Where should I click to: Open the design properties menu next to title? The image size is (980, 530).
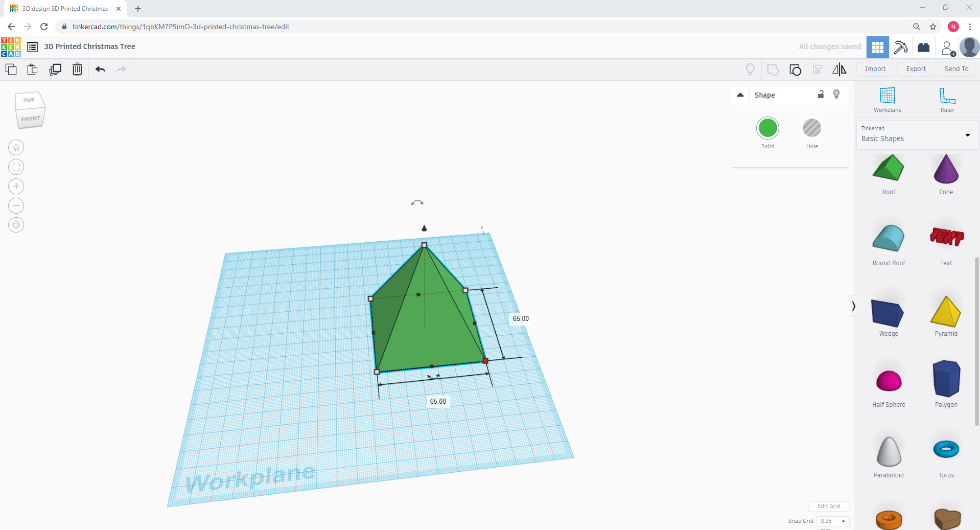click(32, 47)
